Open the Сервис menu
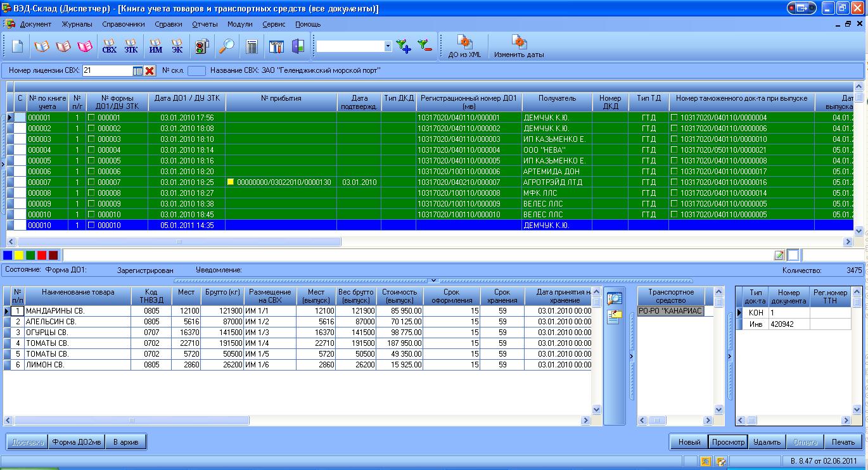The width and height of the screenshot is (868, 470). click(x=274, y=24)
